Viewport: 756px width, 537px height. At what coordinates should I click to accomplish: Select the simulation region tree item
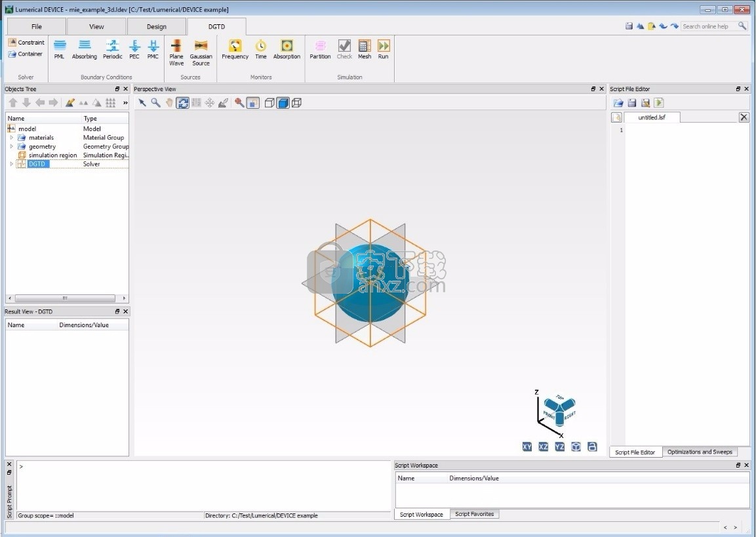(52, 155)
